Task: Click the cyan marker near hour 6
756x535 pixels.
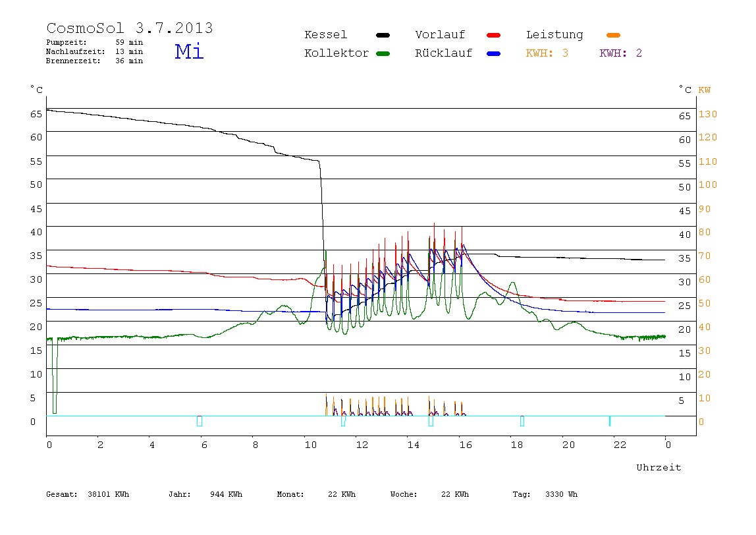Action: point(200,421)
